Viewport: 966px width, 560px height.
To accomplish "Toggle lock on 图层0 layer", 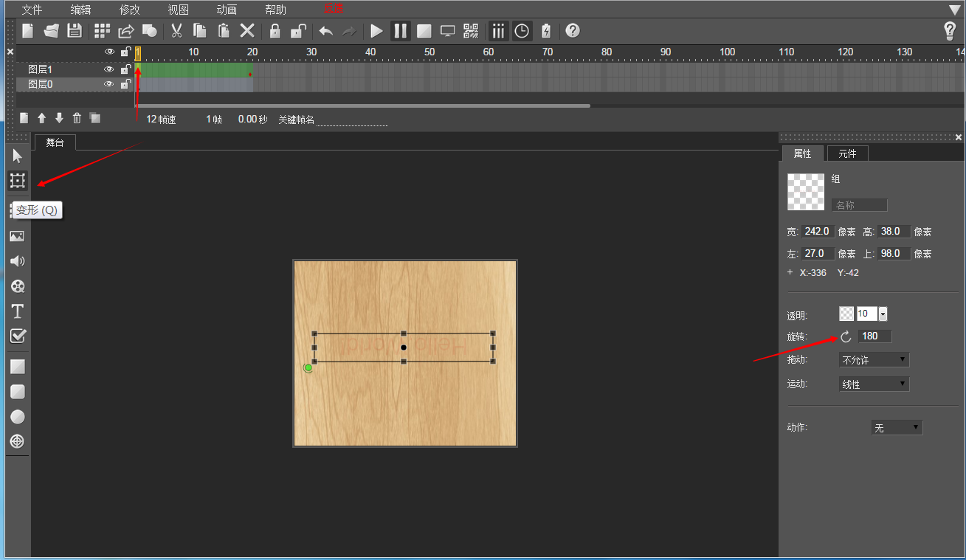I will (x=125, y=84).
